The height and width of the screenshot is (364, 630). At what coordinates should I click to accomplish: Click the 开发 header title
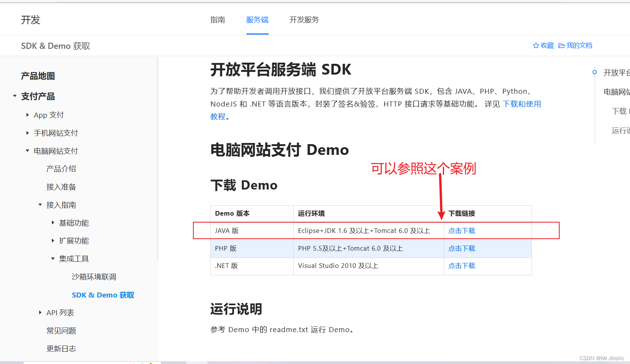pos(31,20)
